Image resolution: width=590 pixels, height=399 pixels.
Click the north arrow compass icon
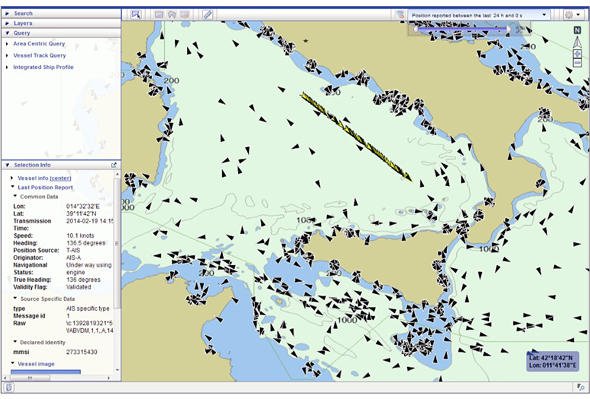[x=577, y=43]
